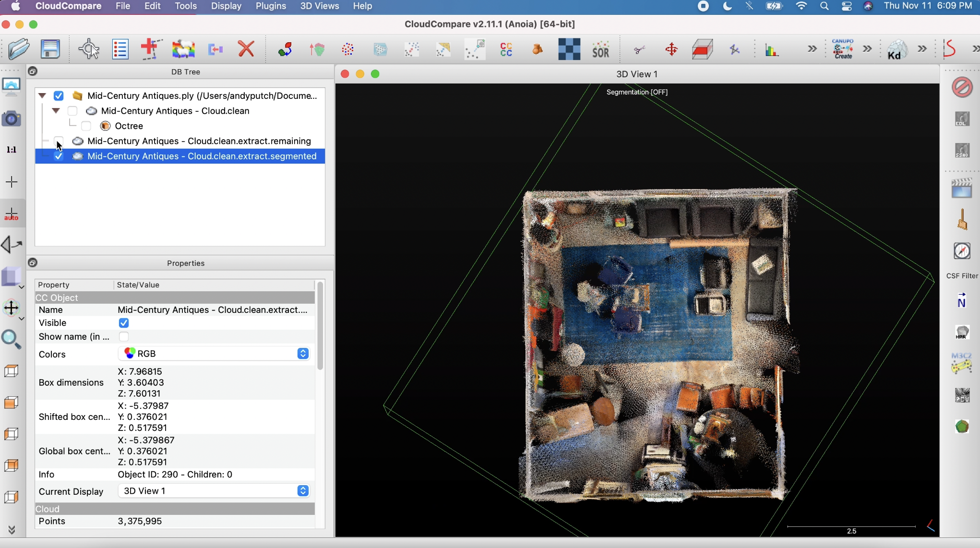The image size is (980, 548).
Task: Open the Current Display dropdown
Action: coord(214,491)
